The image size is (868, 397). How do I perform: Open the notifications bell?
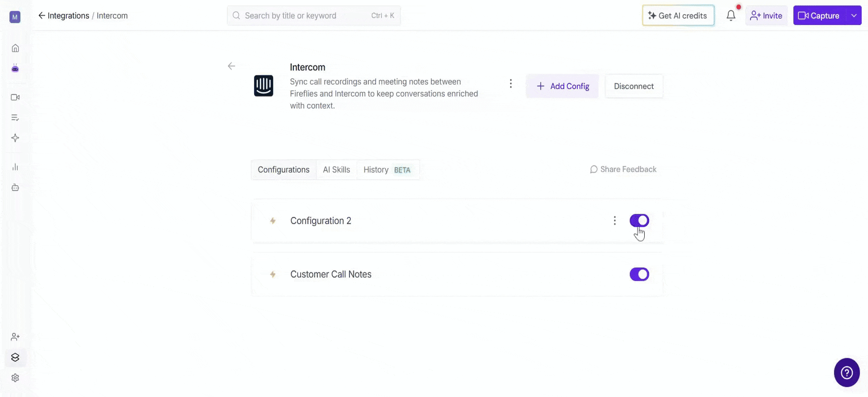(731, 15)
